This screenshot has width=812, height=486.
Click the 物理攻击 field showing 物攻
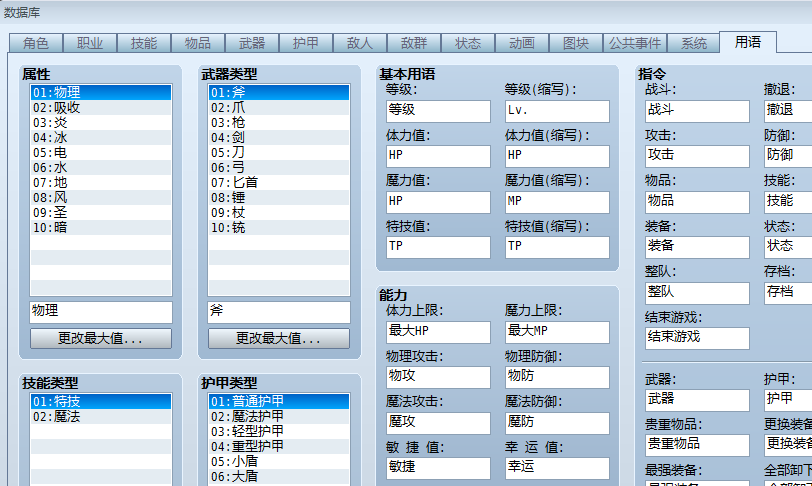pos(438,377)
